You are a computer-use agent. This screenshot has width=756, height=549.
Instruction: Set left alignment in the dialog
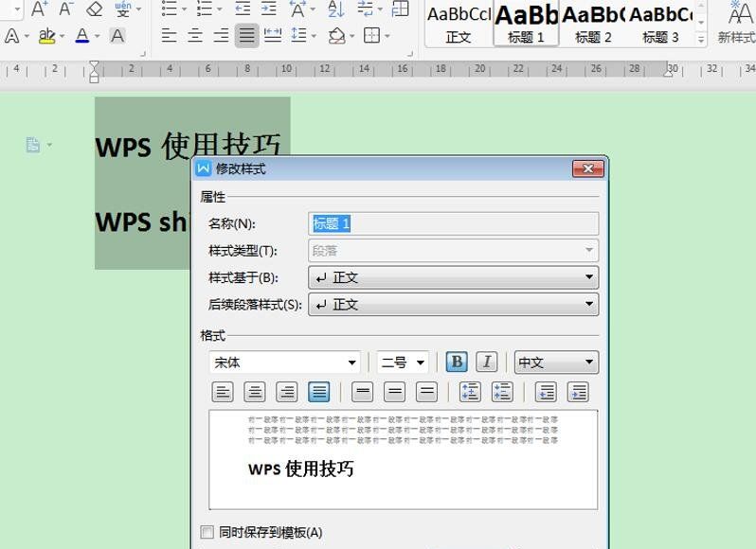pos(223,392)
